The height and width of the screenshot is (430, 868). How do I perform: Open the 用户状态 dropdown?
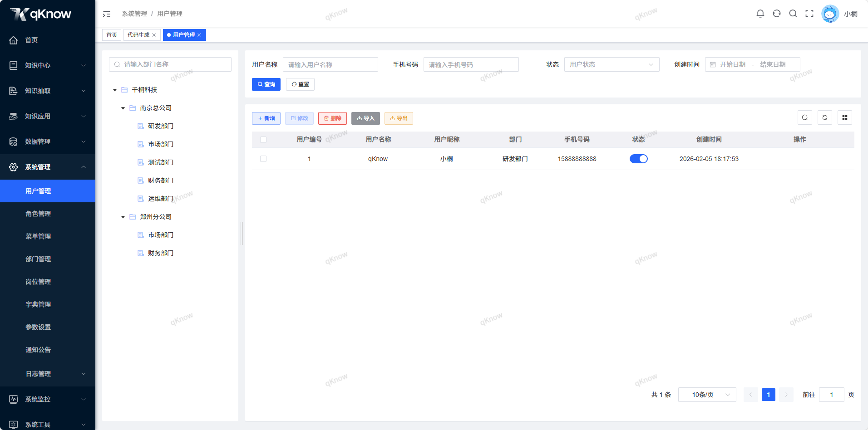pos(612,64)
